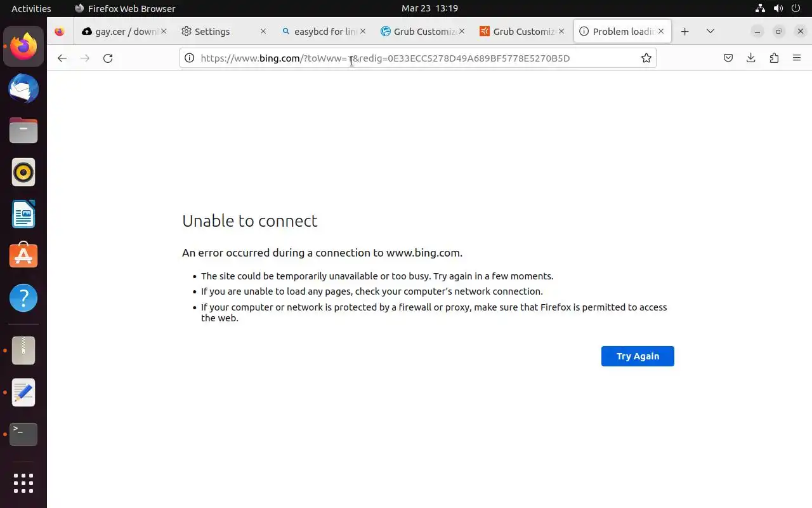Open the Pocket save icon

point(728,58)
